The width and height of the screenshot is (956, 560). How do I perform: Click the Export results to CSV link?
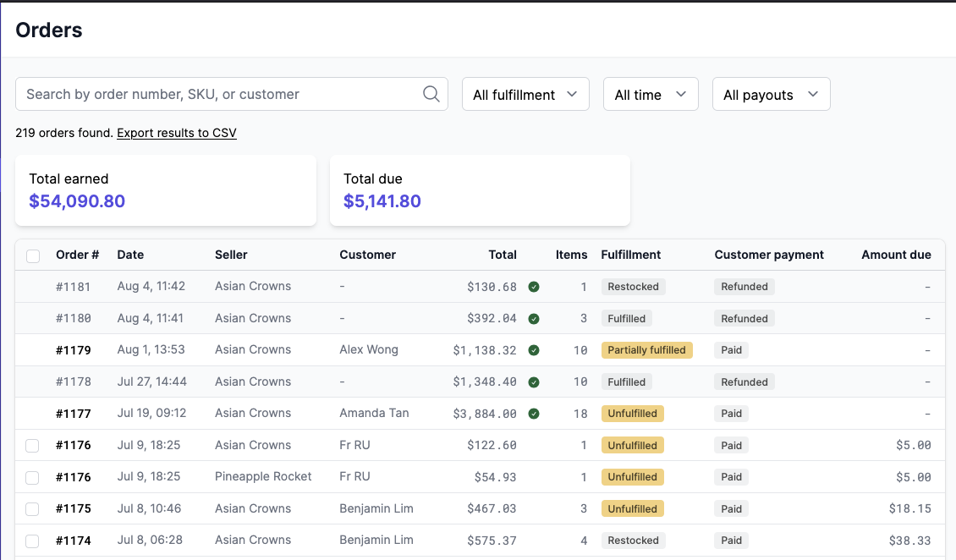tap(176, 134)
